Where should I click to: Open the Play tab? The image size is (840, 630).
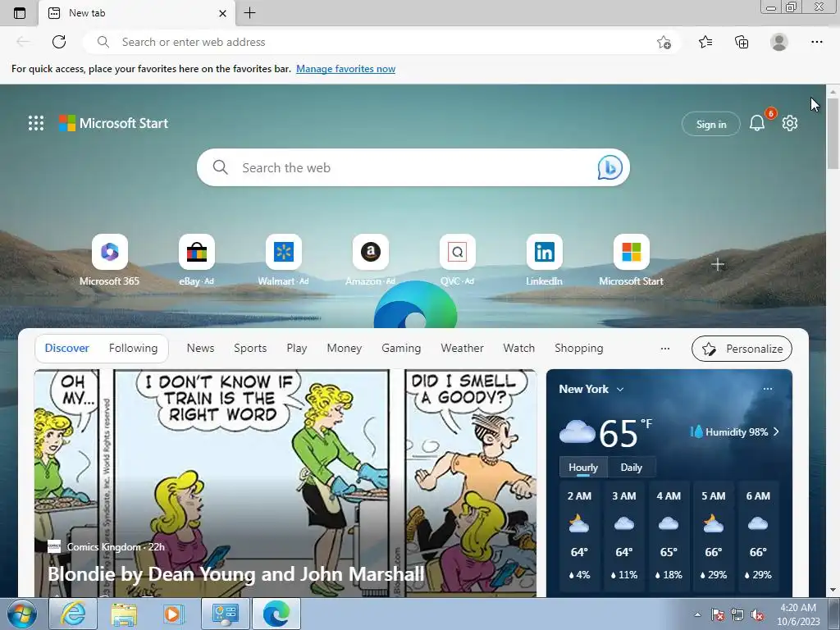pyautogui.click(x=297, y=348)
